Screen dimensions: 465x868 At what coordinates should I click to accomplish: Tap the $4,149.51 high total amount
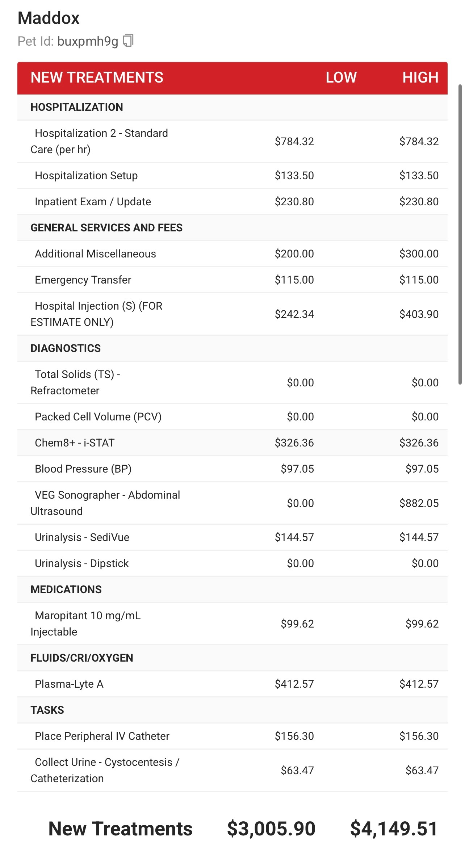[x=394, y=829]
